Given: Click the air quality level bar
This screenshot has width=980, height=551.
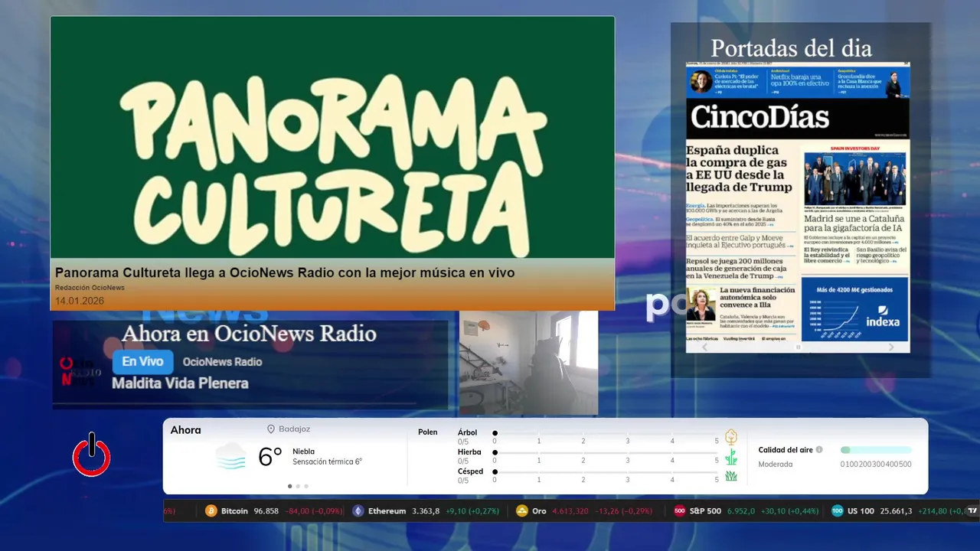Looking at the screenshot, I should (x=876, y=450).
